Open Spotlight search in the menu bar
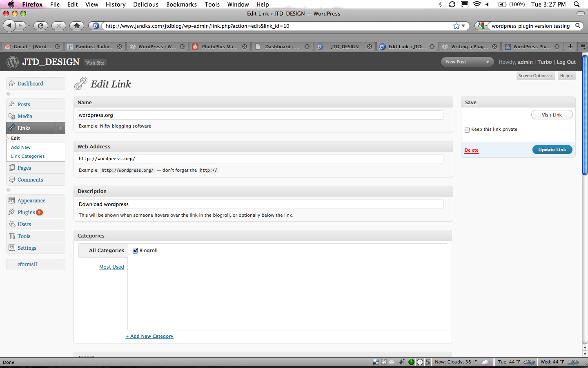 pos(577,4)
